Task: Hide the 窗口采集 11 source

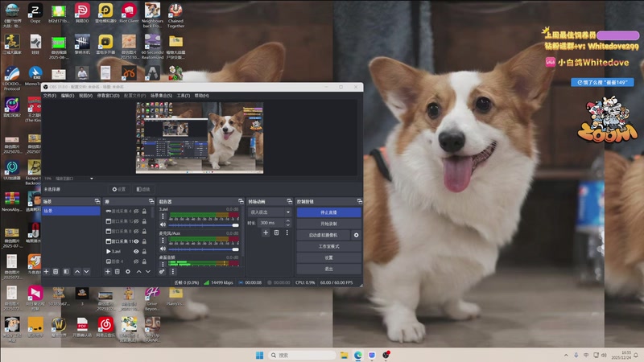Action: (136, 241)
